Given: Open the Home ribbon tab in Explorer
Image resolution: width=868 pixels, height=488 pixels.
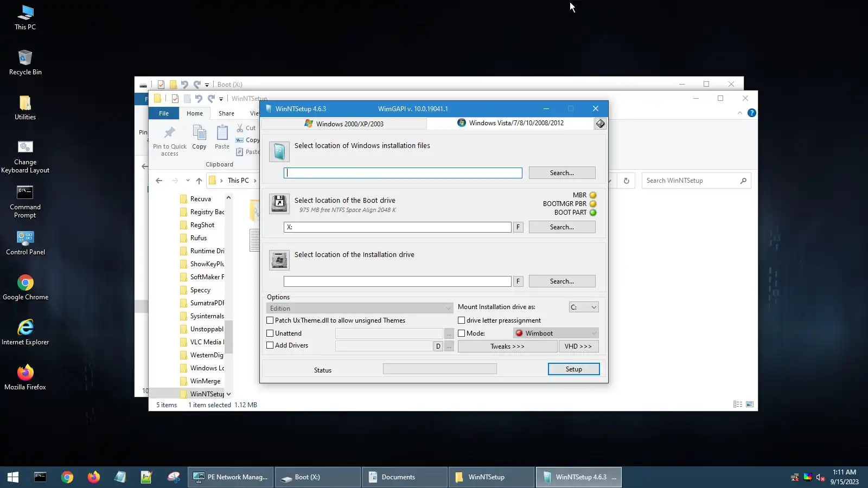Looking at the screenshot, I should [195, 113].
